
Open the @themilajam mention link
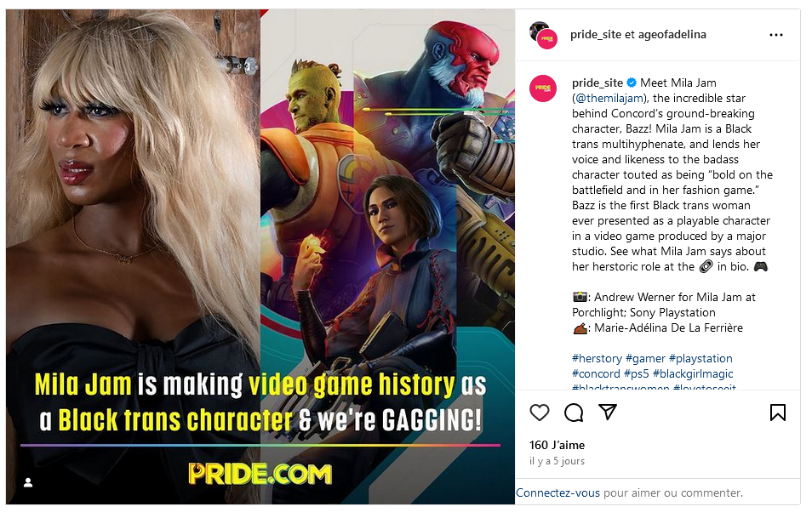coord(609,99)
